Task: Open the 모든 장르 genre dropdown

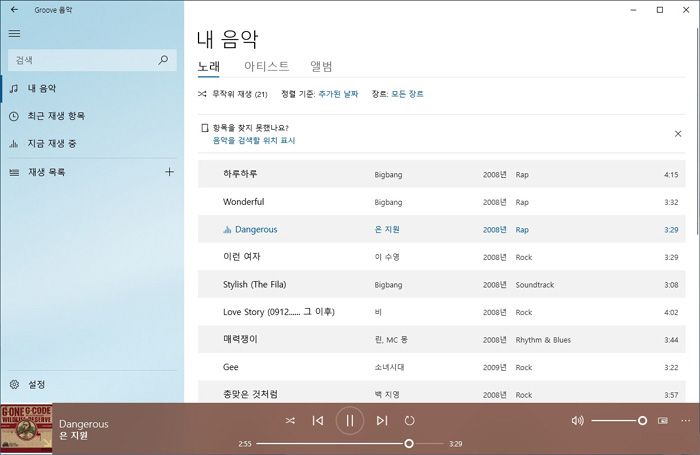Action: [x=407, y=94]
